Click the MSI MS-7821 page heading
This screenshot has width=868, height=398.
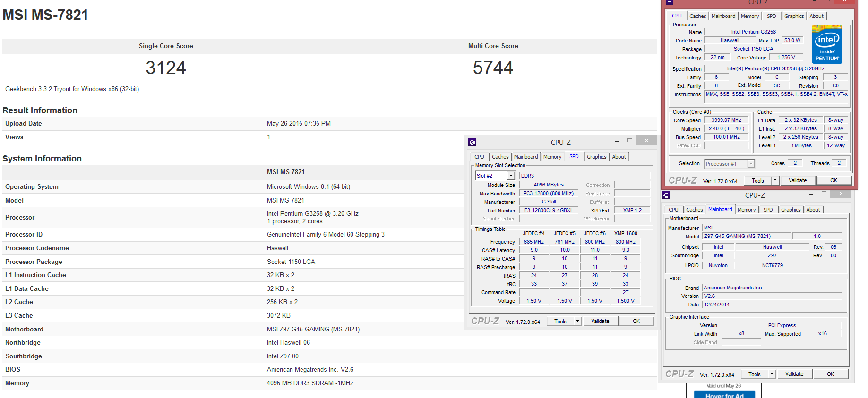(45, 15)
